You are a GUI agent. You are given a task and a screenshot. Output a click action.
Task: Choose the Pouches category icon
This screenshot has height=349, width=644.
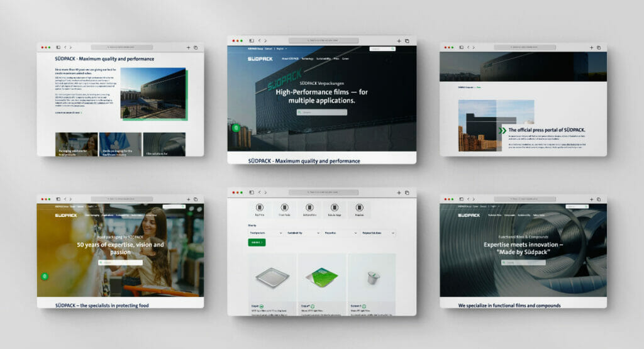[359, 208]
